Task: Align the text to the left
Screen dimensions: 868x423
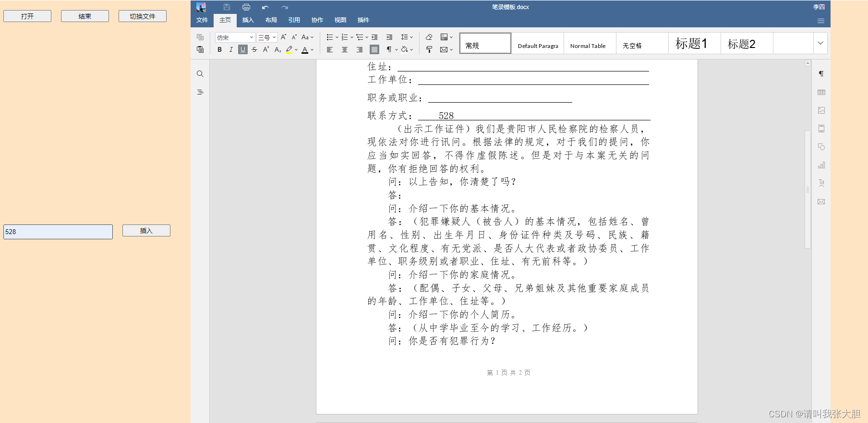Action: coord(330,49)
